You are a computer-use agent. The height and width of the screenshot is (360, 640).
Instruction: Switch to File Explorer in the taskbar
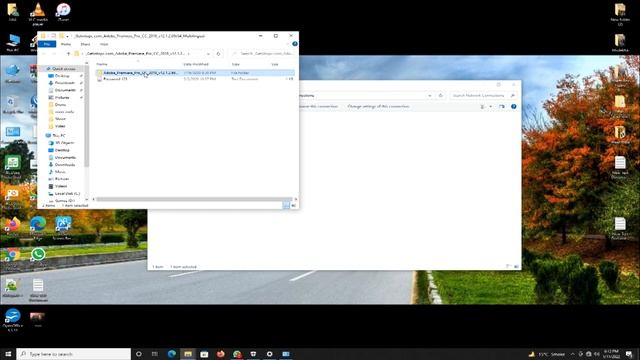(x=188, y=354)
